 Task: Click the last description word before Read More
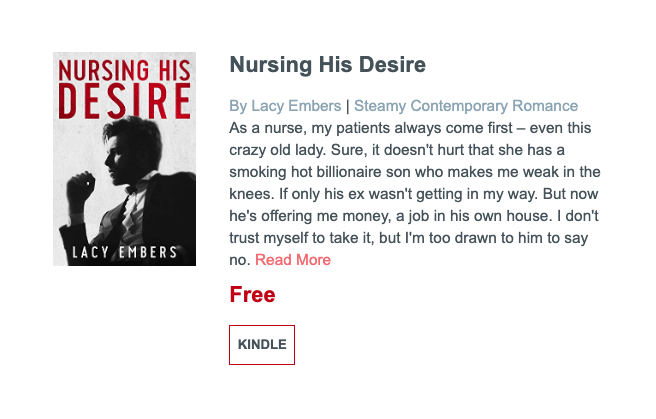pyautogui.click(x=240, y=260)
